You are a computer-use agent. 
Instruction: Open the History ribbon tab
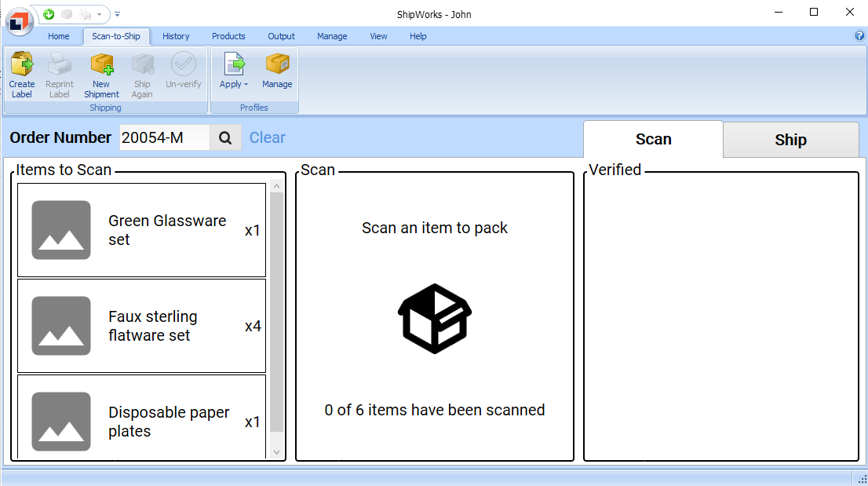176,37
